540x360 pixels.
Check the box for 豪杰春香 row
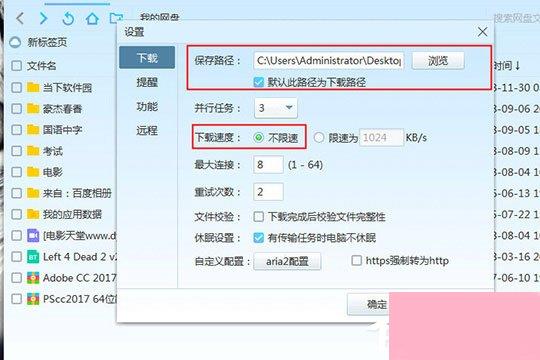click(x=16, y=109)
